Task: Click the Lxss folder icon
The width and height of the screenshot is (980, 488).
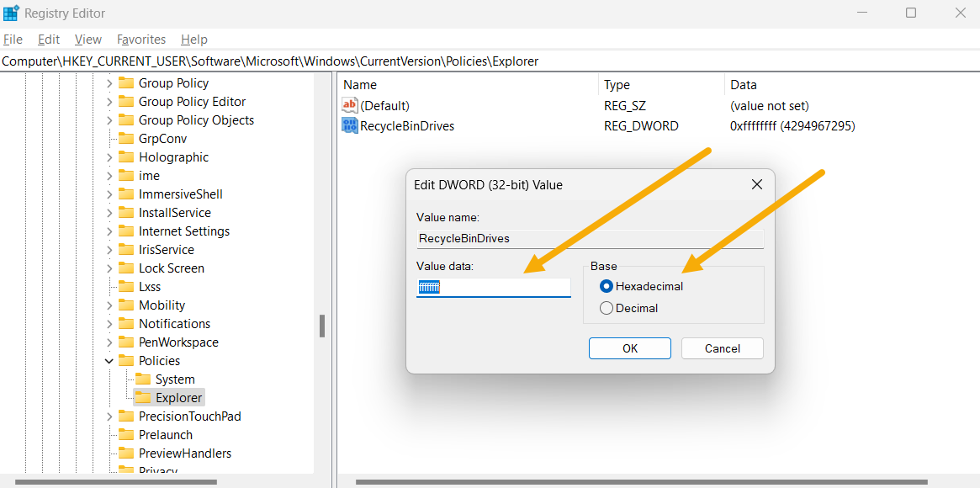Action: pos(126,286)
